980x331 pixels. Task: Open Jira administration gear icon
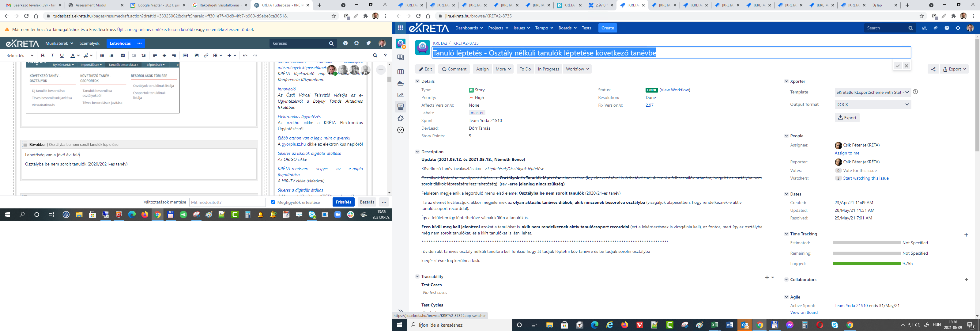coord(958,28)
